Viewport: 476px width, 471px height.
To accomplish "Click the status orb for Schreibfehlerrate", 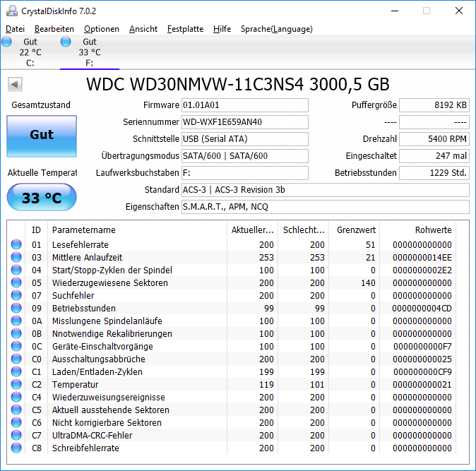I will (x=16, y=448).
